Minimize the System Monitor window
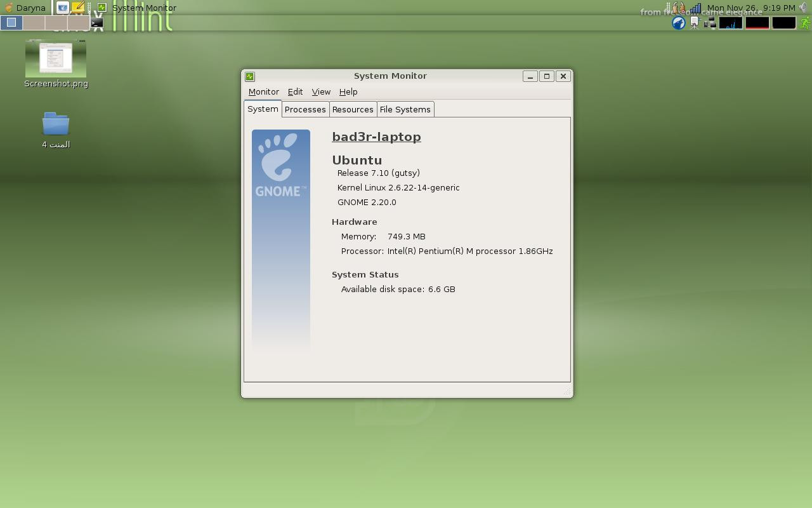 pyautogui.click(x=530, y=76)
